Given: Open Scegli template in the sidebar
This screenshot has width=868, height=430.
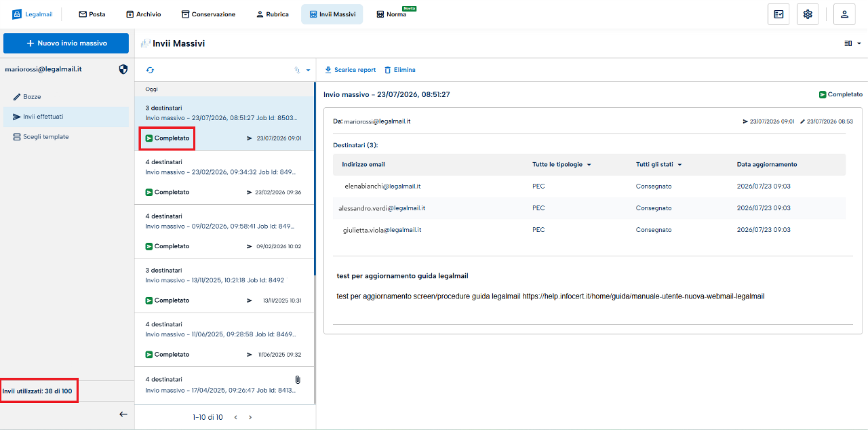Looking at the screenshot, I should [64, 137].
